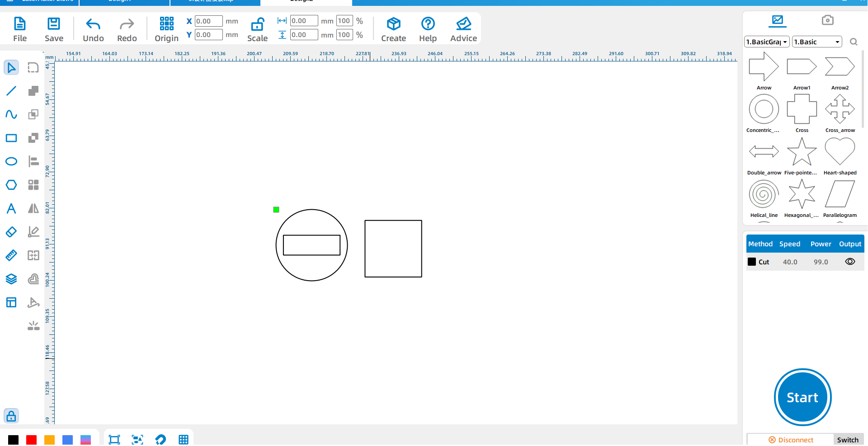The width and height of the screenshot is (868, 446).
Task: Expand the 1.Basic category dropdown
Action: 817,42
